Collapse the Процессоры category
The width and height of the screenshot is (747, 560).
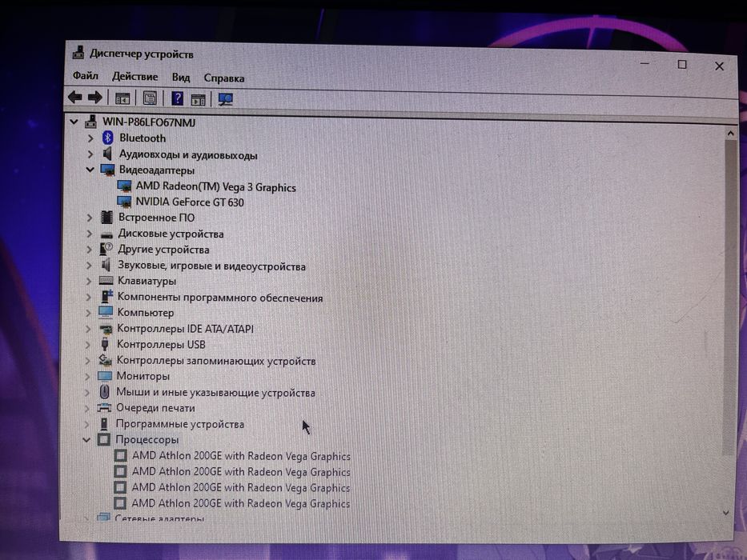[86, 439]
